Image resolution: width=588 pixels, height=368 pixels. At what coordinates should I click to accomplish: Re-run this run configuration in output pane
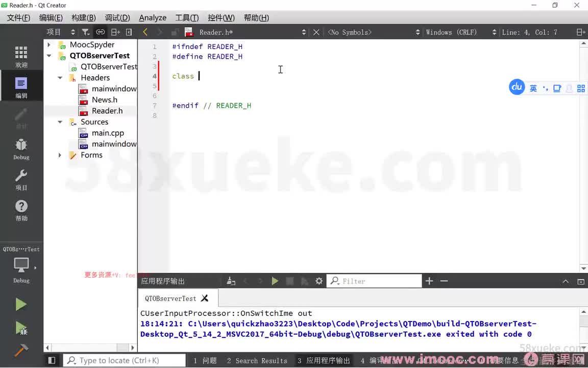275,281
